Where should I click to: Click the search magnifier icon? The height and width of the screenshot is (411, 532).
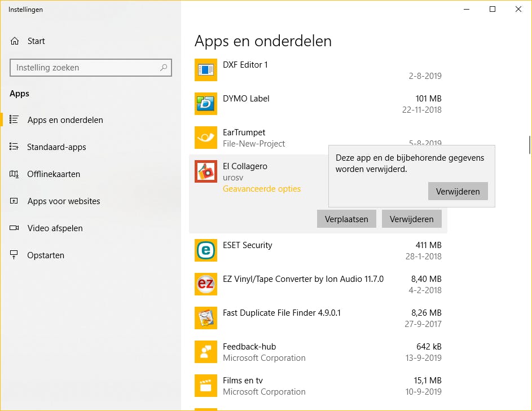164,68
